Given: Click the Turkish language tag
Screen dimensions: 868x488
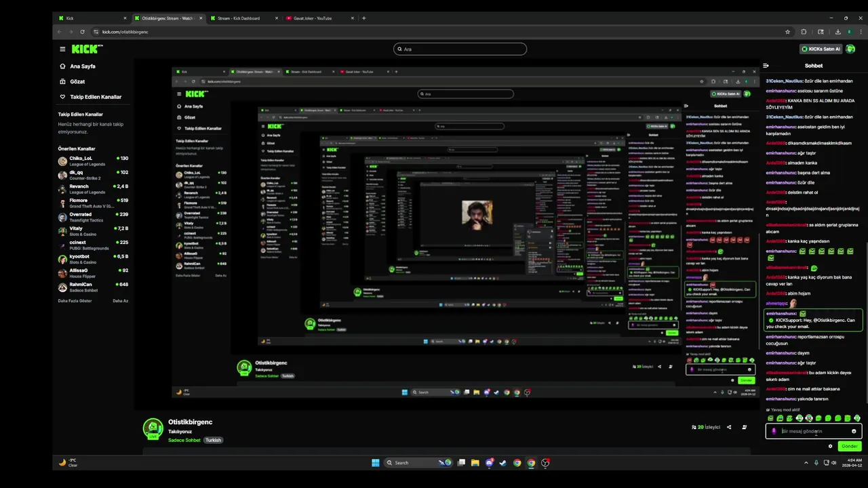Looking at the screenshot, I should (x=214, y=440).
